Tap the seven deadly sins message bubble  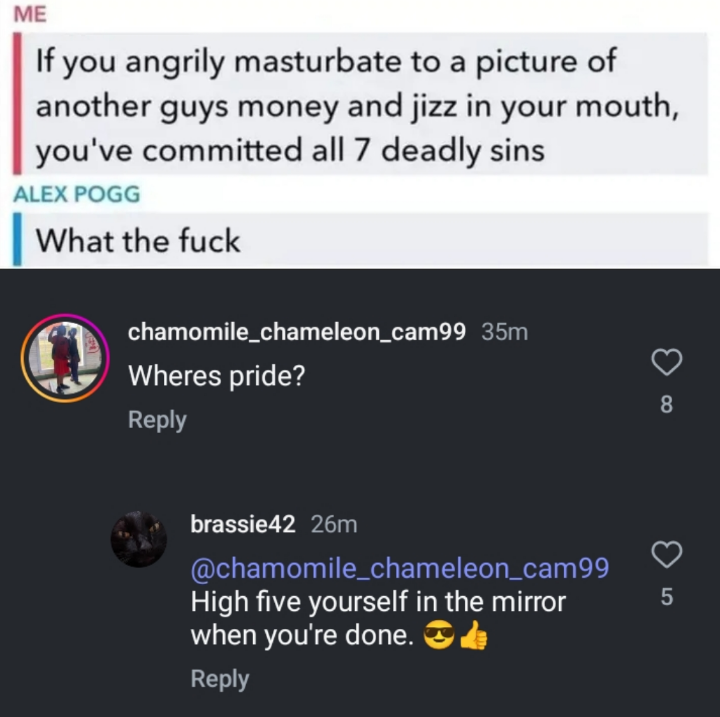360,104
